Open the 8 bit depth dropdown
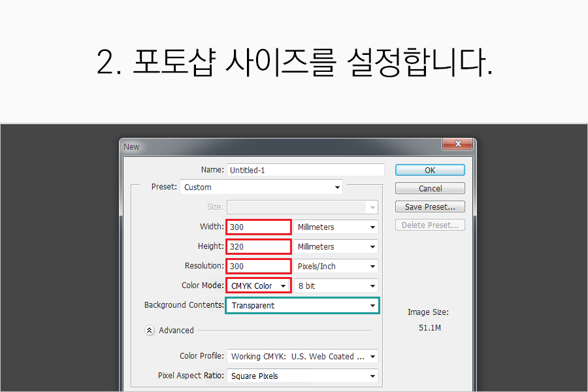The width and height of the screenshot is (588, 392). pos(336,286)
